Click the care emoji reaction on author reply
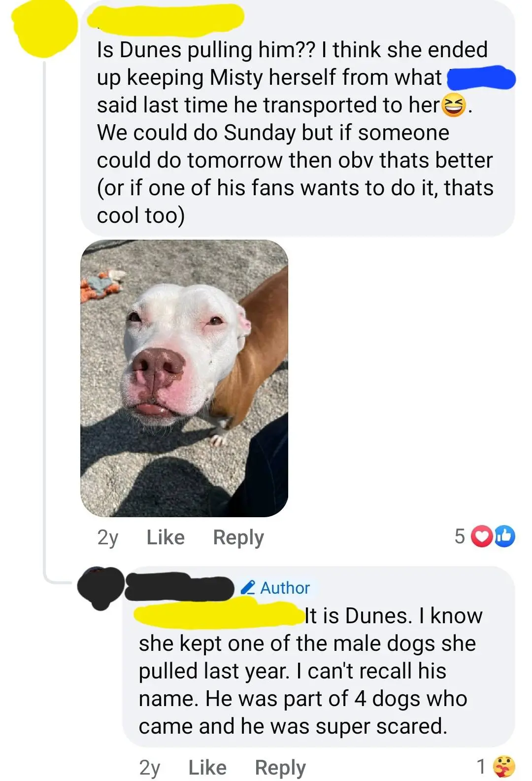Viewport: 532px width, 781px height. tap(504, 767)
